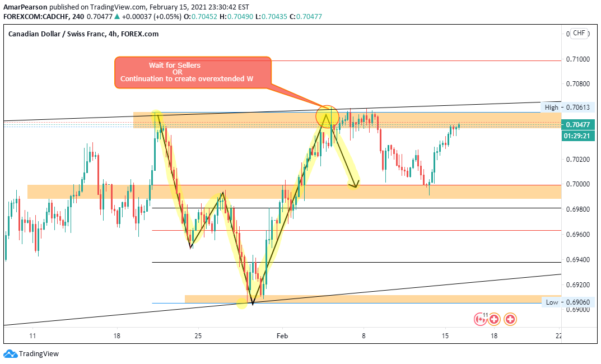The width and height of the screenshot is (601, 364).
Task: Click the high value H:0.70490
Action: tap(236, 16)
